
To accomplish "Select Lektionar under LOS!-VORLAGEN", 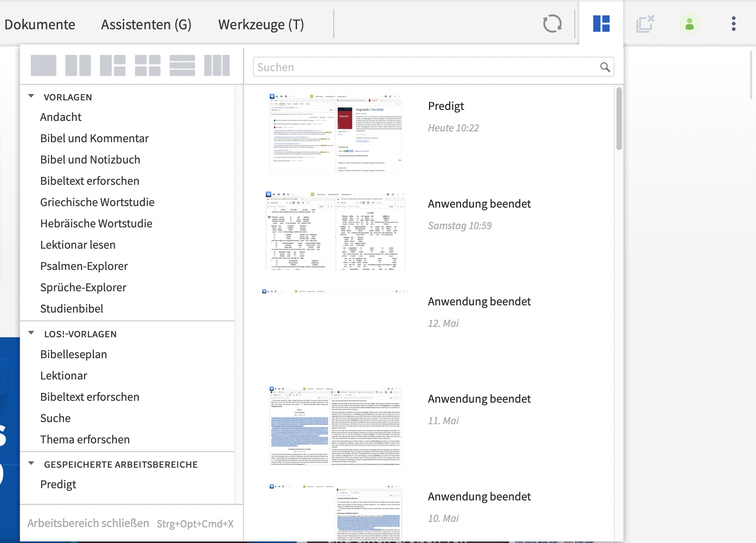I will pos(64,375).
